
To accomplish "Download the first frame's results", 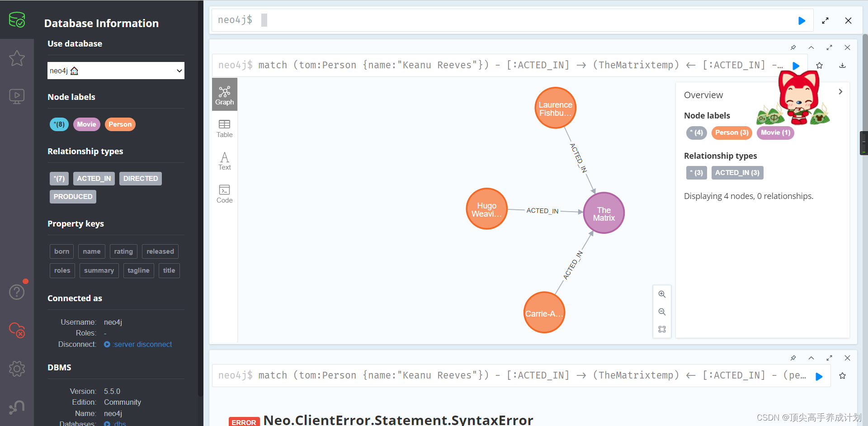I will click(x=842, y=66).
